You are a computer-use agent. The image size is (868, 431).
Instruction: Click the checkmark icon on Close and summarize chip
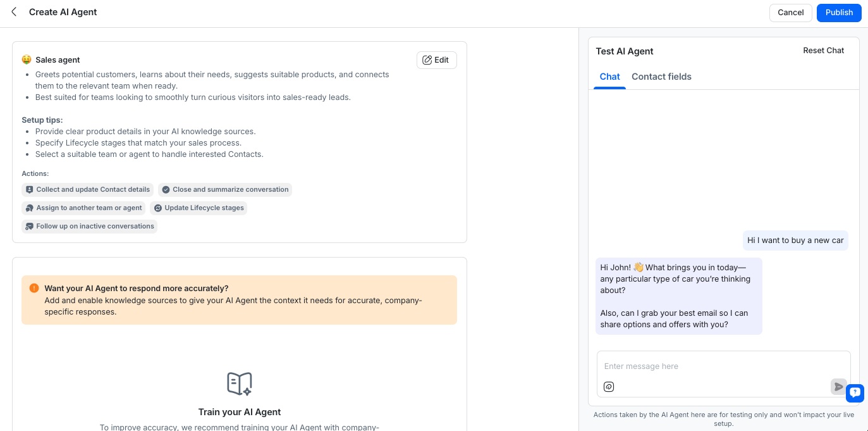pos(166,189)
